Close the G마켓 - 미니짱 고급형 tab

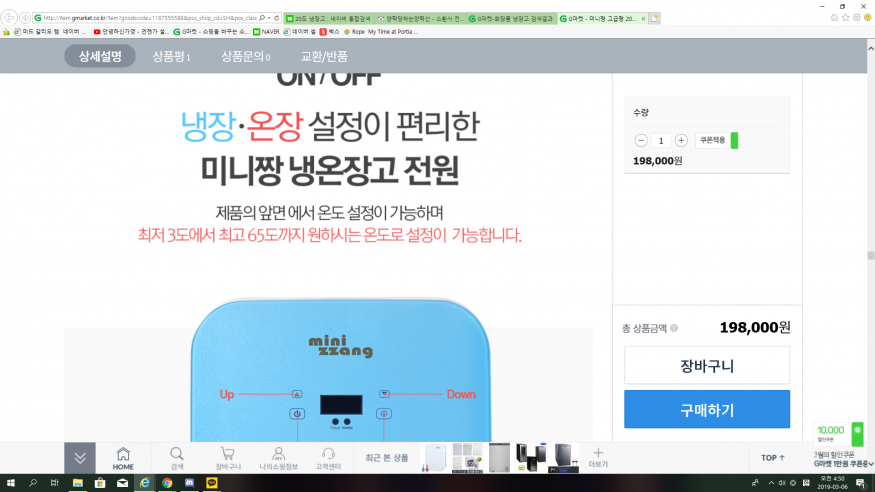[643, 18]
